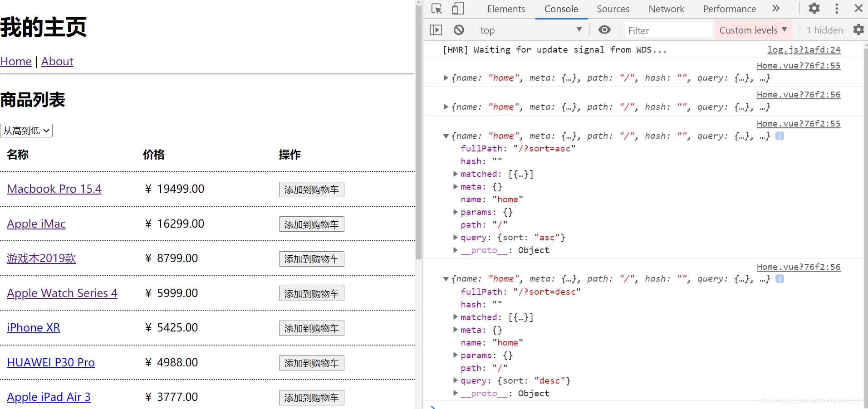
Task: Open the Apple Watch Series 4 link
Action: click(x=62, y=293)
